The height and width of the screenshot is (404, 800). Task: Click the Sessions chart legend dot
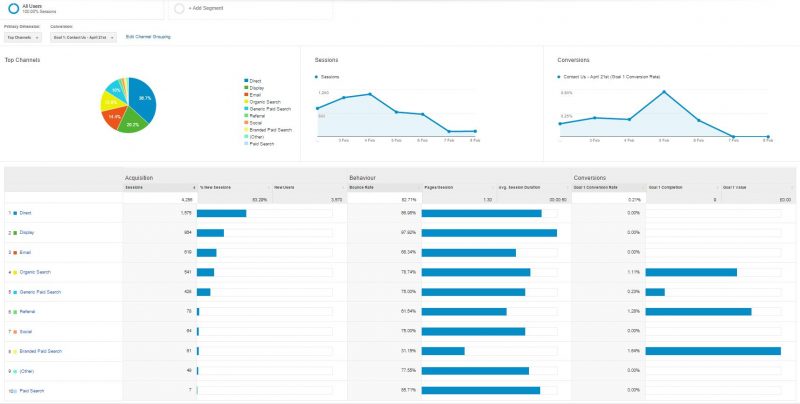(x=316, y=77)
